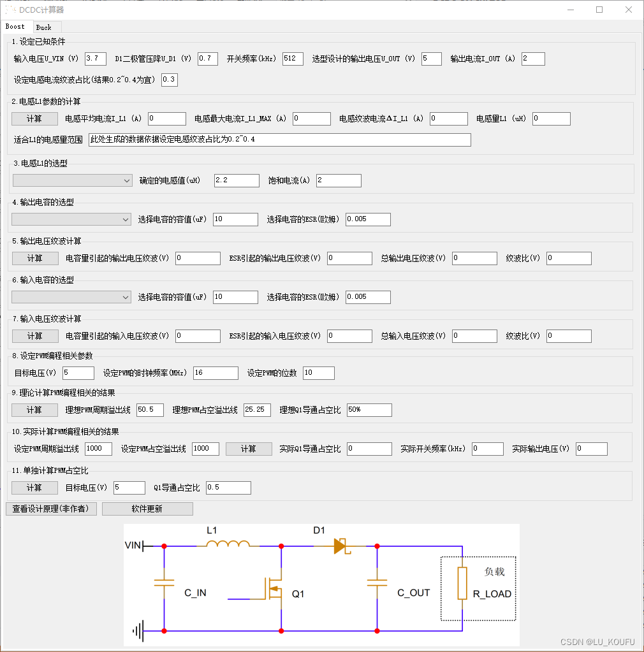Click the 确定的电感值 2.2 field
The width and height of the screenshot is (644, 652).
click(x=237, y=180)
